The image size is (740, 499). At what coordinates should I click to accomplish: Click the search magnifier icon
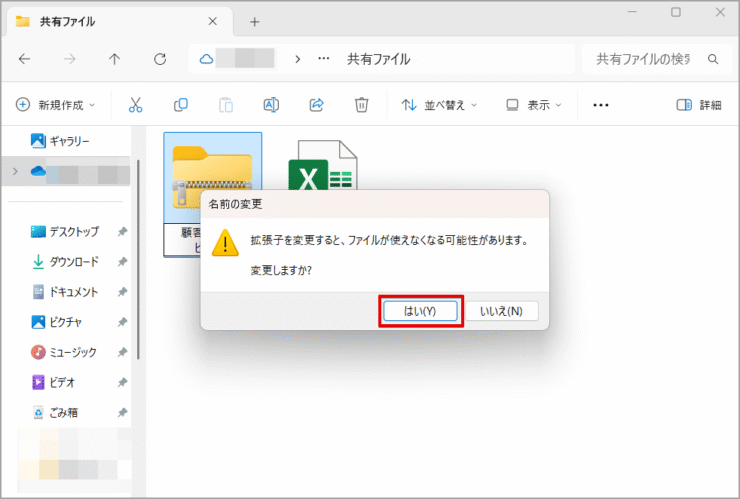point(713,59)
